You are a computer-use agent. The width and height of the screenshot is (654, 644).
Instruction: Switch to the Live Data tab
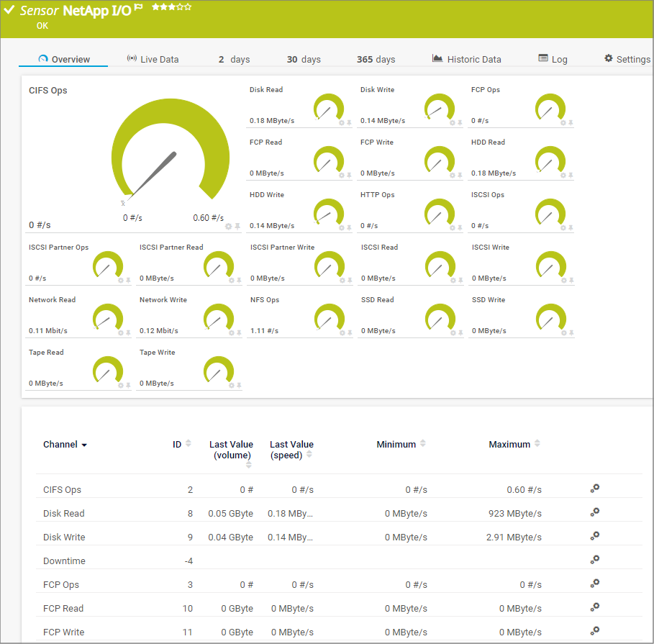click(x=153, y=59)
